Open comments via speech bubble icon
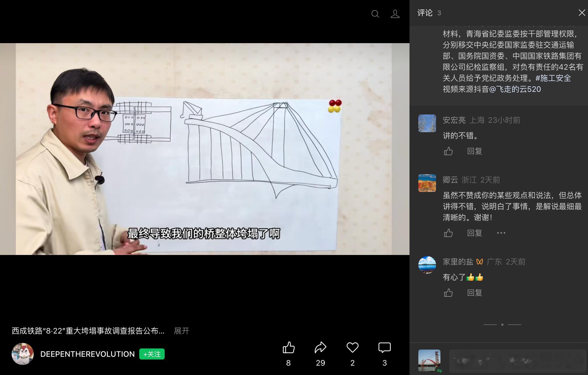 click(x=384, y=348)
